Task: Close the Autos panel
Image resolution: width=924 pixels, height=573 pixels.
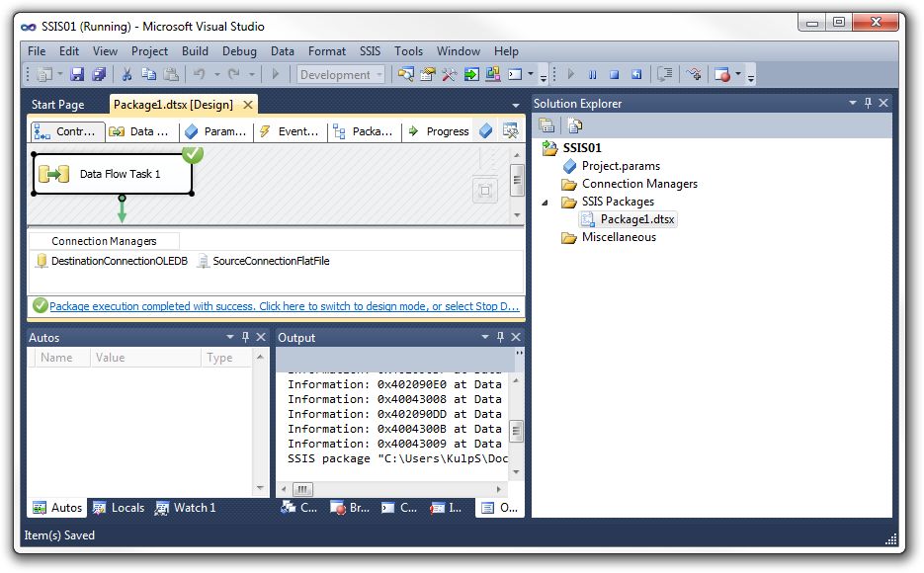Action: [x=261, y=337]
